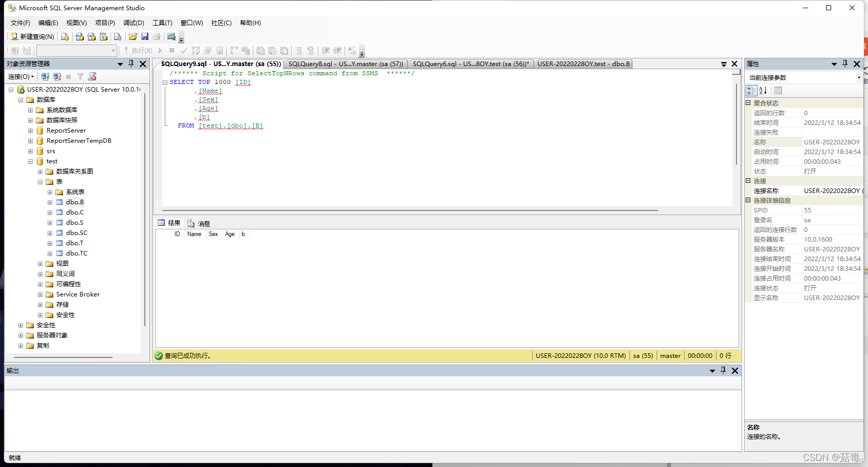Click the Categorized view icon in Properties
This screenshot has height=467, width=868.
coord(751,91)
